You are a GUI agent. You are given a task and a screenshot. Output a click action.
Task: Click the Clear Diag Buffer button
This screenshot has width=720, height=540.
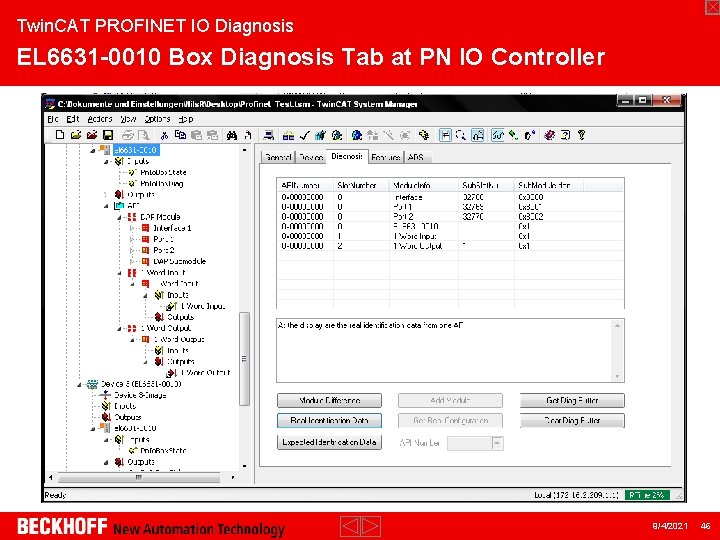572,421
